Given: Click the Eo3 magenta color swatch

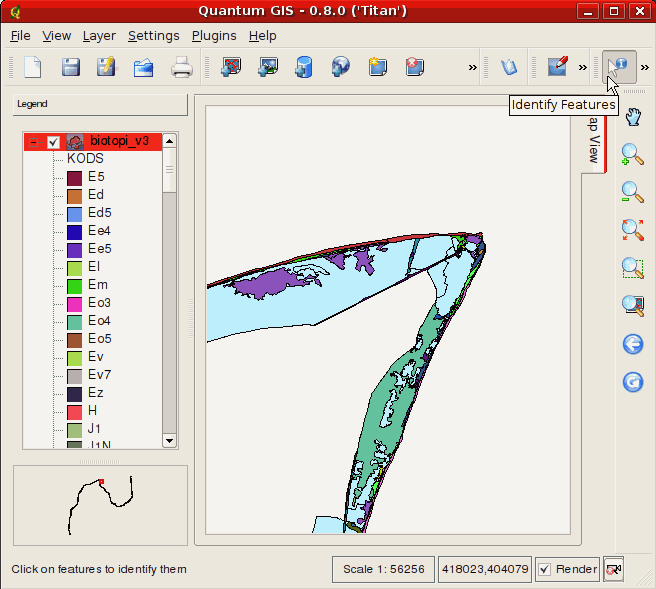Looking at the screenshot, I should point(74,304).
